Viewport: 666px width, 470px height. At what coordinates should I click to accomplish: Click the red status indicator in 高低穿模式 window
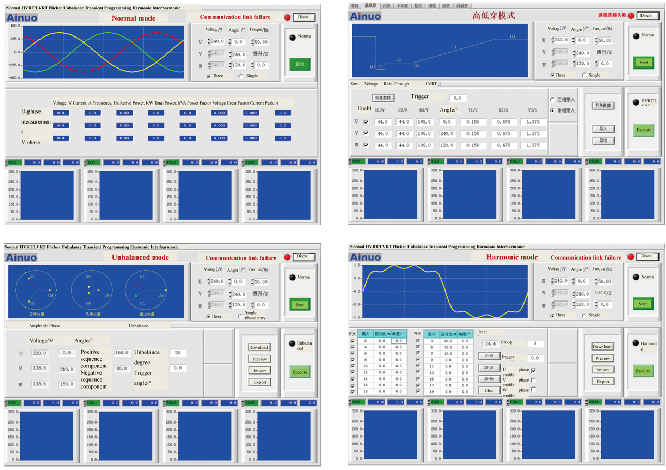[631, 16]
